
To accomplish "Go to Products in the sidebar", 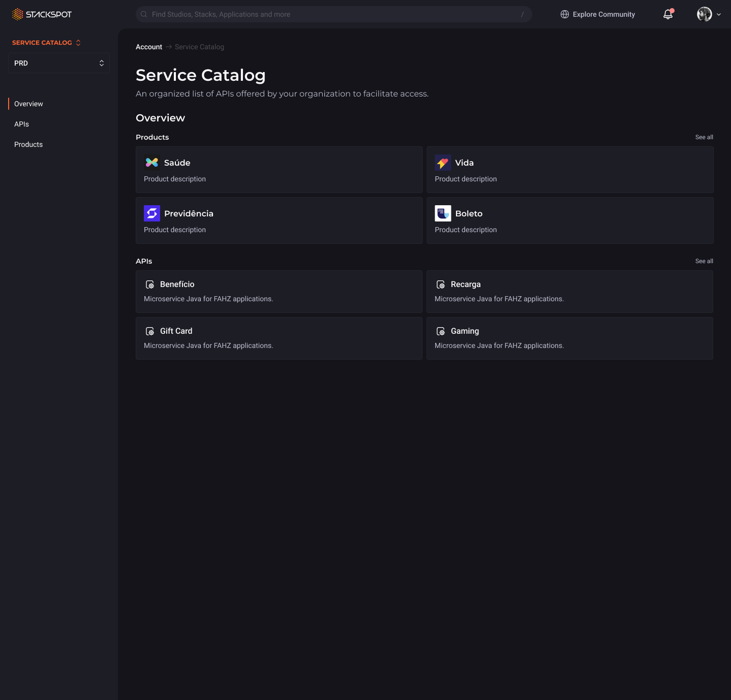I will pos(28,144).
